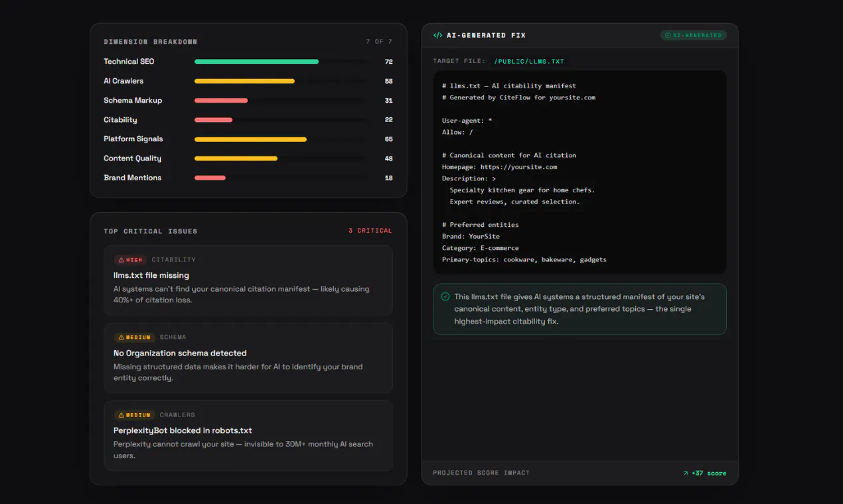
Task: Select the Schema Markup label
Action: pos(133,101)
